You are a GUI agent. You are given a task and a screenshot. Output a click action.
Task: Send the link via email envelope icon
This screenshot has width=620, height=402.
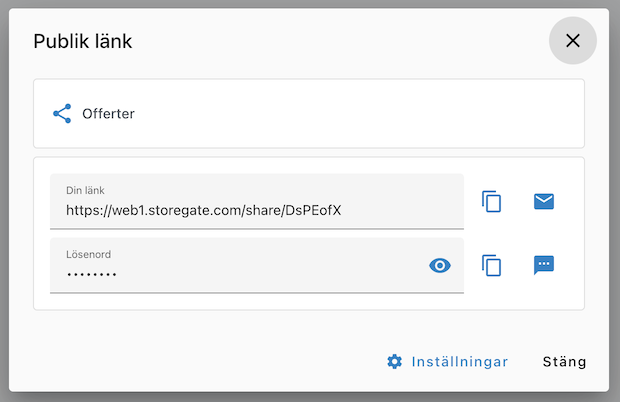[x=543, y=202]
